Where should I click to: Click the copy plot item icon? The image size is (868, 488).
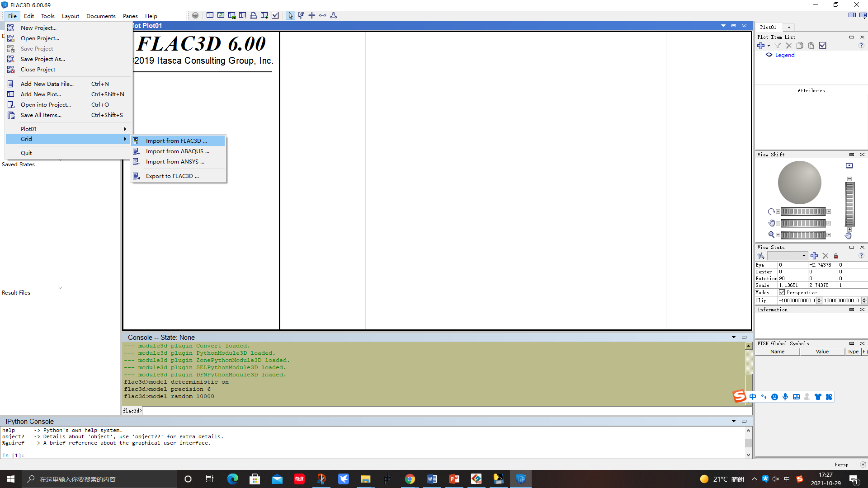pyautogui.click(x=800, y=46)
